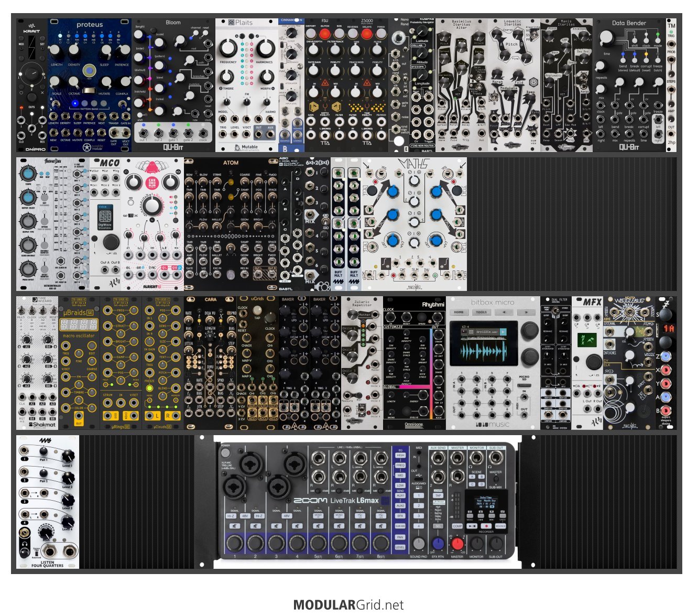Image resolution: width=698 pixels, height=616 pixels.
Task: Select EFX send on Zoom L6max
Action: tap(400, 516)
